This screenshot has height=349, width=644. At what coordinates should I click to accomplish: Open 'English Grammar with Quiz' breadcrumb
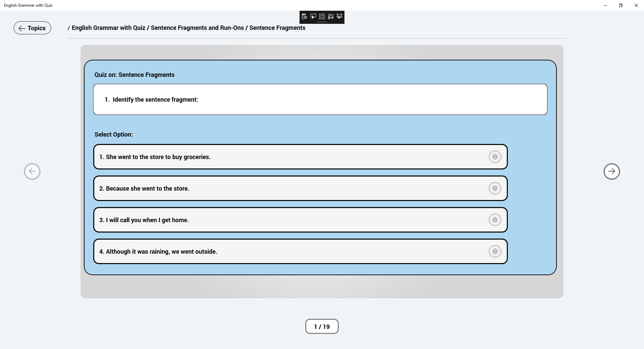click(108, 28)
